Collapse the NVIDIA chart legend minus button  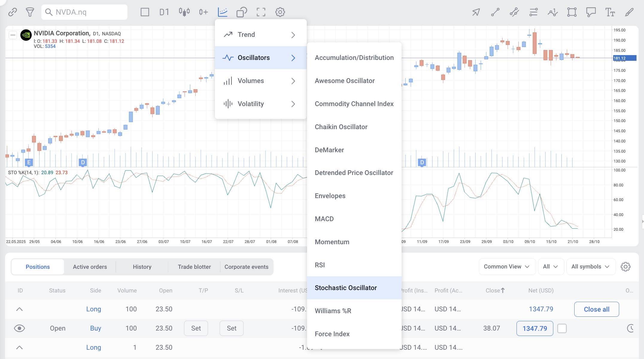(x=13, y=35)
